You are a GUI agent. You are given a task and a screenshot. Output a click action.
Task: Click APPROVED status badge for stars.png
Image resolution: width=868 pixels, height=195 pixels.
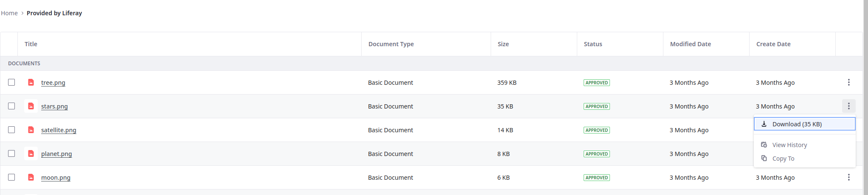[597, 106]
